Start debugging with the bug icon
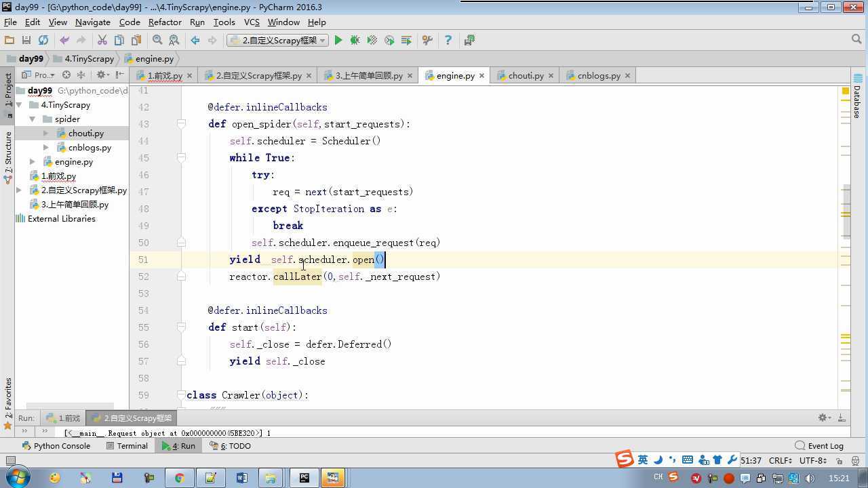Image resolution: width=868 pixels, height=488 pixels. (355, 41)
